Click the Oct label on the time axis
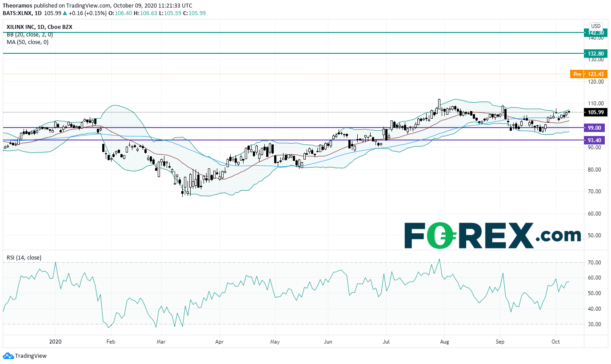 (556, 343)
